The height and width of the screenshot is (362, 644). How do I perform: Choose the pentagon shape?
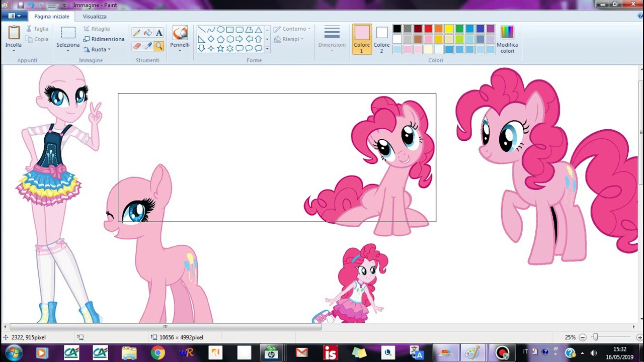click(220, 39)
